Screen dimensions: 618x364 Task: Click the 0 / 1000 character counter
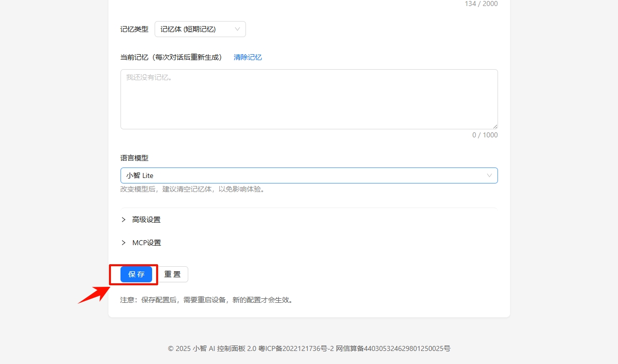pyautogui.click(x=484, y=135)
